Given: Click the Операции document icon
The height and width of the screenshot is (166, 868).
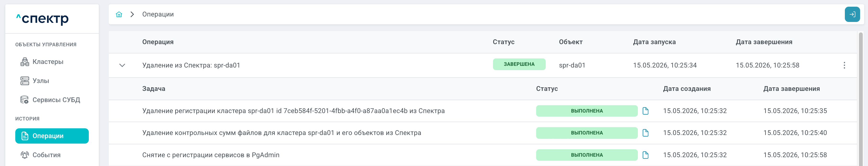Looking at the screenshot, I should coord(25,136).
